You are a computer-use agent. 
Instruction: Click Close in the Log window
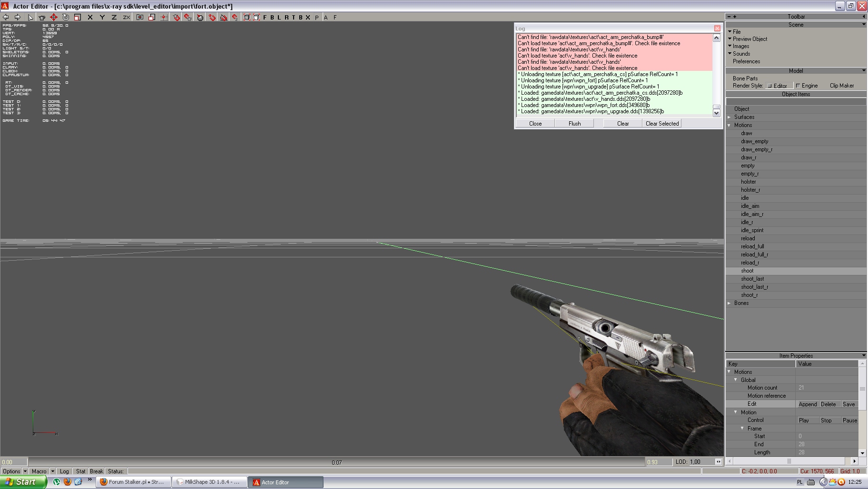click(x=535, y=123)
